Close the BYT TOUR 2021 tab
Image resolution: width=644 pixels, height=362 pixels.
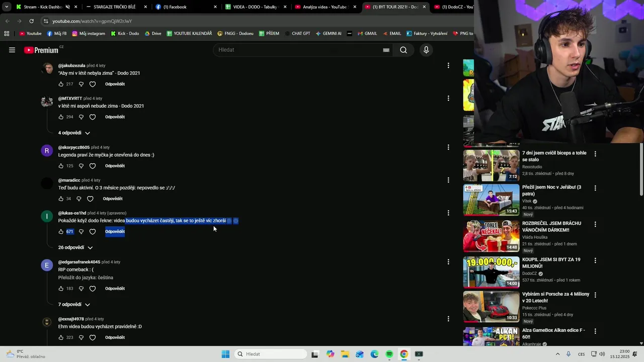click(x=424, y=7)
